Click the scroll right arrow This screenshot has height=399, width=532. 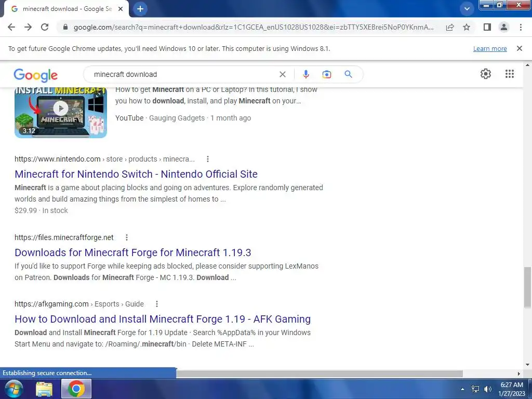coord(519,374)
